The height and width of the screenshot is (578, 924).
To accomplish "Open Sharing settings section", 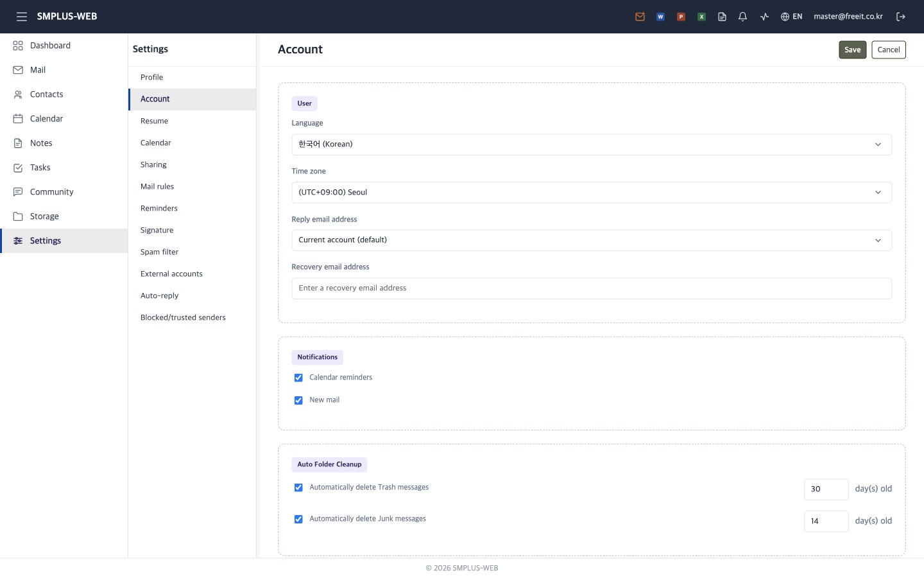I will click(193, 164).
